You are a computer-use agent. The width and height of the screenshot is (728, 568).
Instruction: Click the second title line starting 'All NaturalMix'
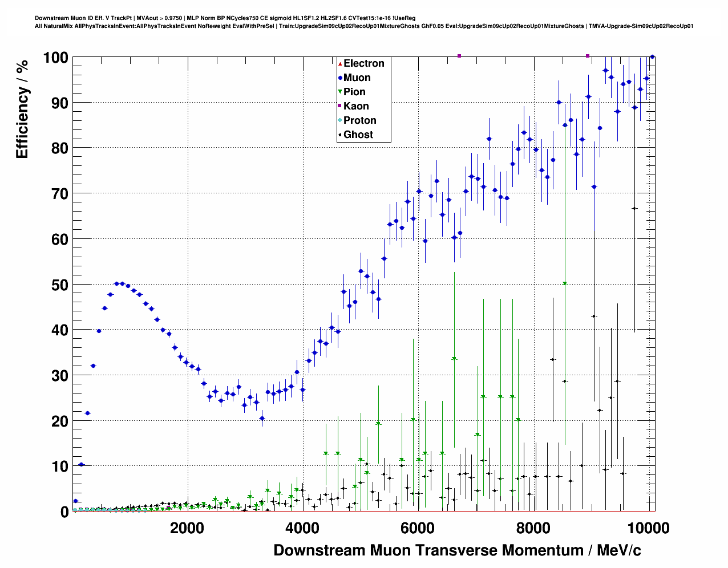point(364,26)
